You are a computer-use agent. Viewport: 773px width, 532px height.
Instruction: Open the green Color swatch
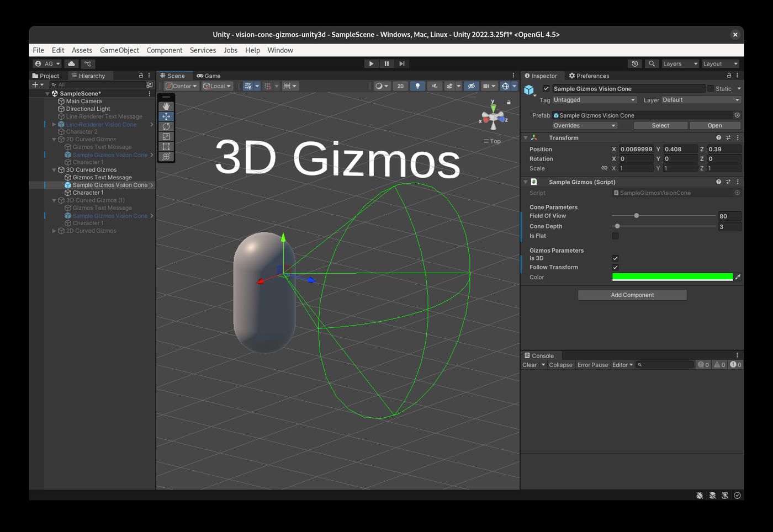(x=673, y=277)
